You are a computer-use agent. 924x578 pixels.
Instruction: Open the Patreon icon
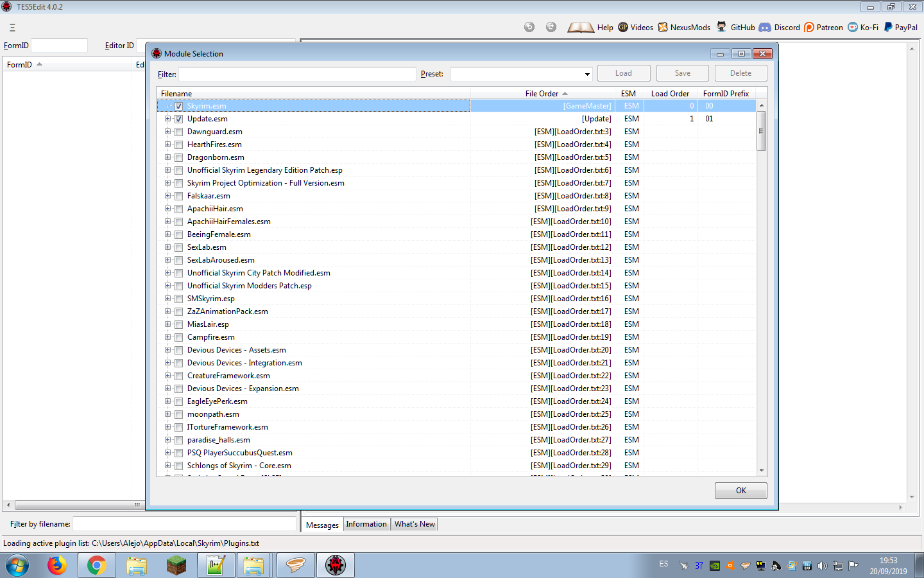(x=809, y=27)
